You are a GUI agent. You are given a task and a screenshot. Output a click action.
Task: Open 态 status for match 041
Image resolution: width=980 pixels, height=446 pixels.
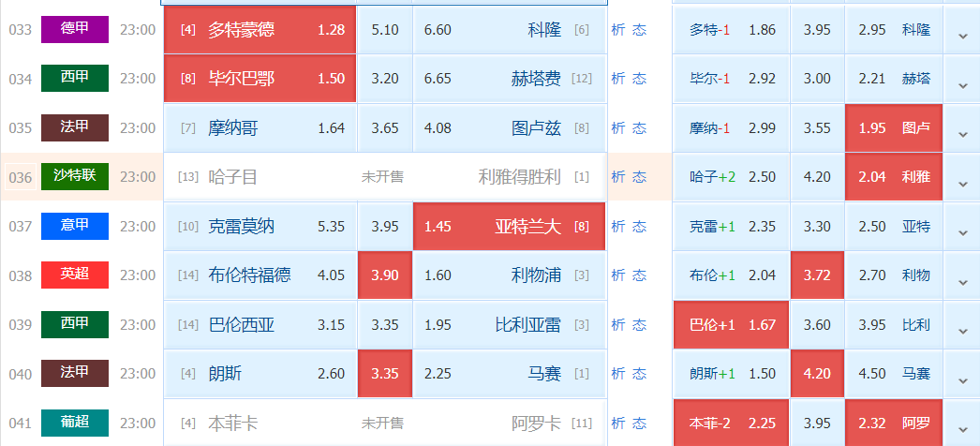point(639,423)
